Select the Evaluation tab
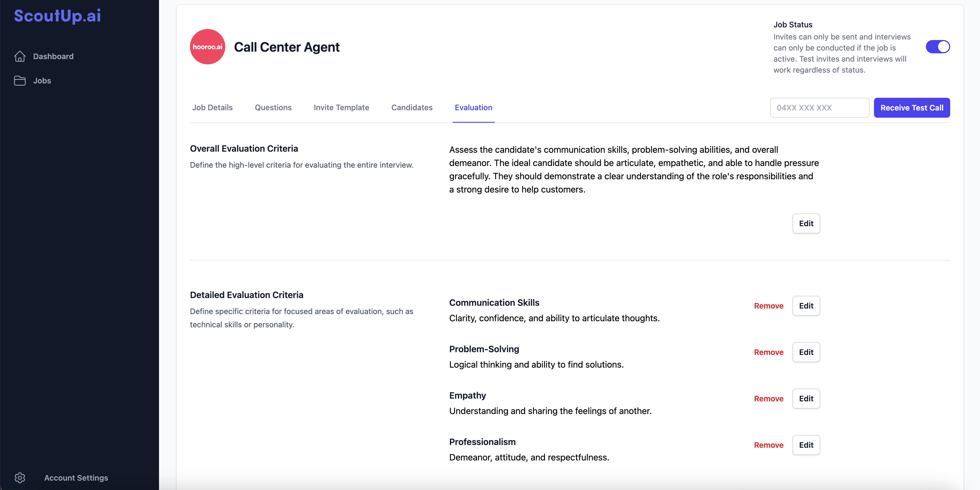 (x=473, y=108)
